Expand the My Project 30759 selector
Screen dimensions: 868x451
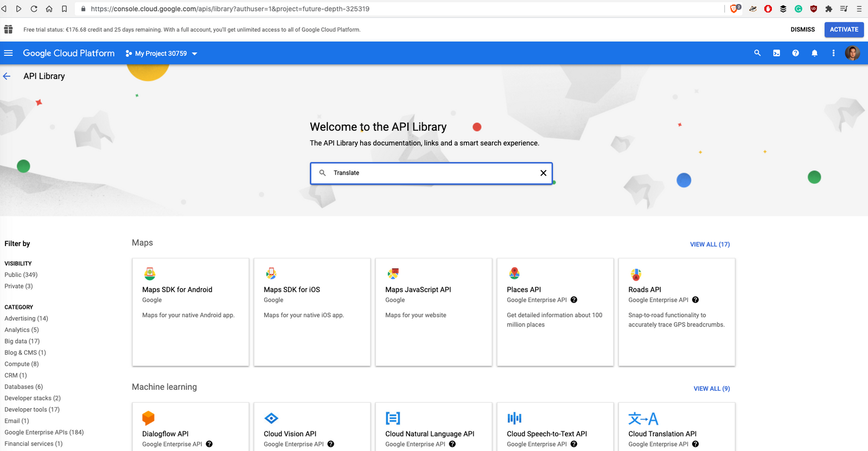(161, 54)
